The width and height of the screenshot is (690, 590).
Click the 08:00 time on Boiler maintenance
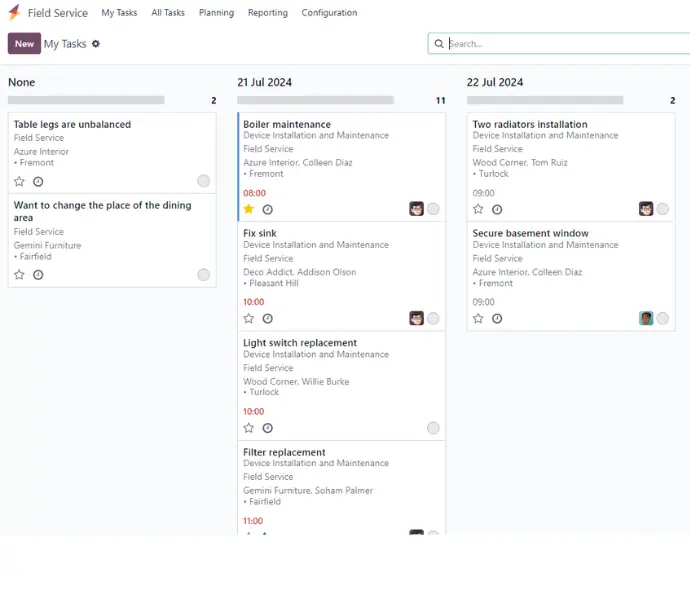254,193
